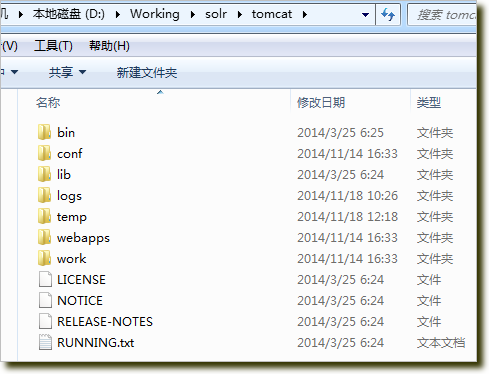Viewport: 489px width, 374px height.
Task: Open the address bar history dropdown
Action: coord(365,15)
